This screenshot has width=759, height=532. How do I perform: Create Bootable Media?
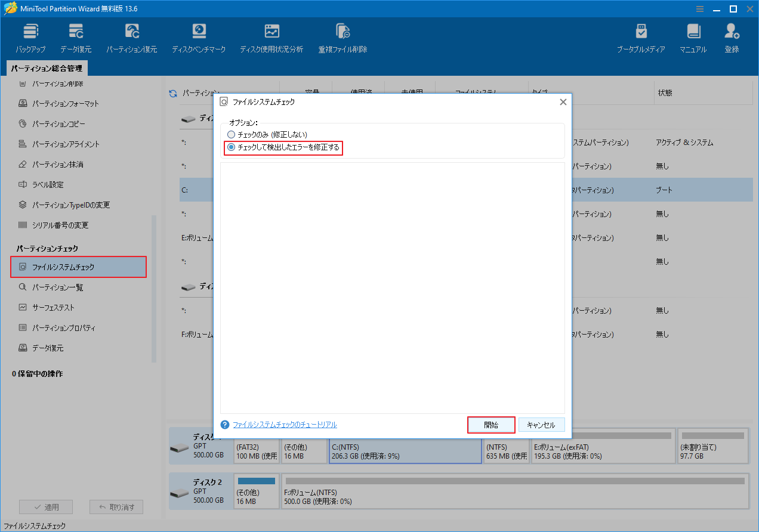640,36
